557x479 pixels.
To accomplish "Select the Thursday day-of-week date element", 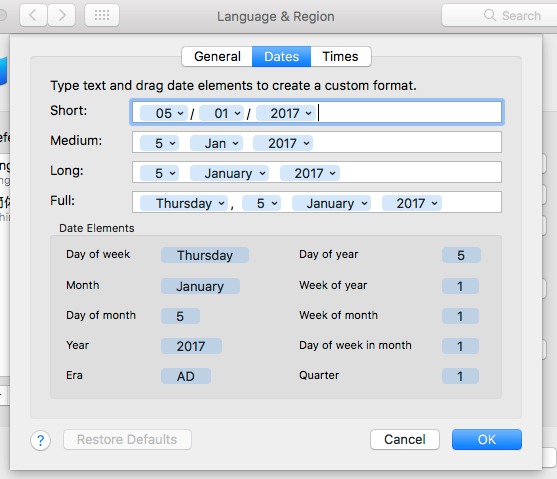I will [x=205, y=255].
